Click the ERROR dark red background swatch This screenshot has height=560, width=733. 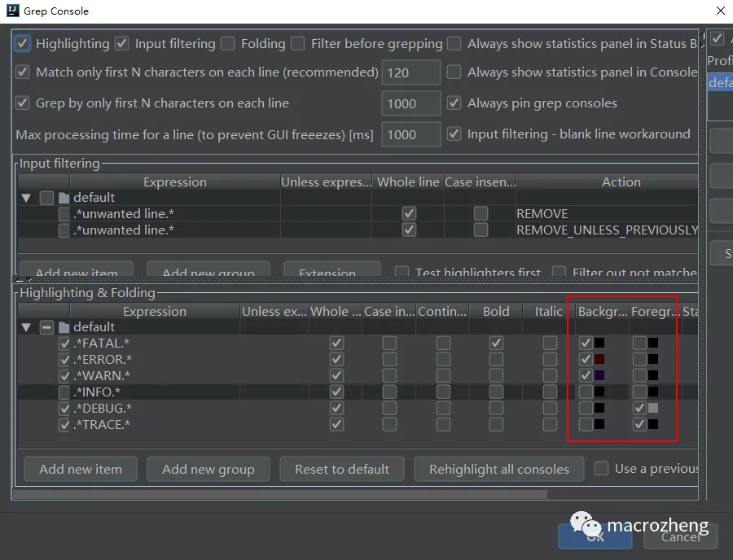[x=599, y=359]
